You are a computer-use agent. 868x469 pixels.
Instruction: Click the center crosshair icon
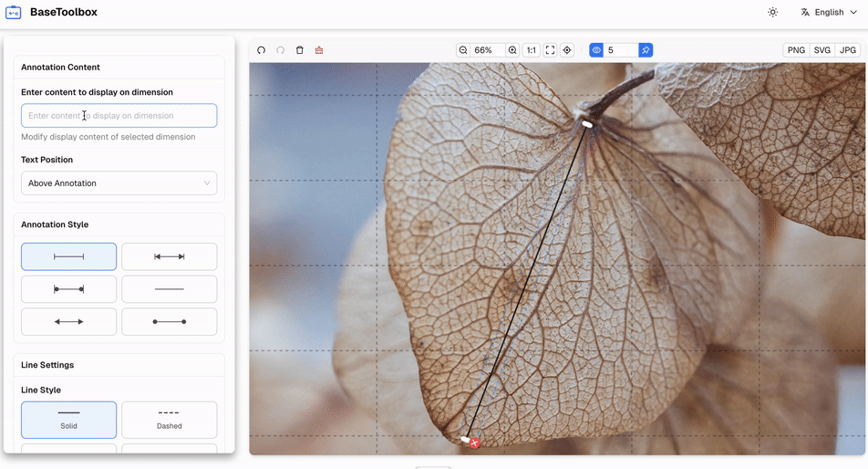tap(567, 50)
